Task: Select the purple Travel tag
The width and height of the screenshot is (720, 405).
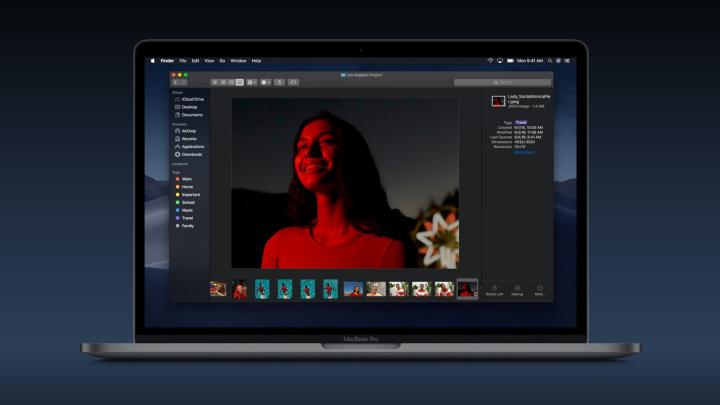Action: tap(184, 218)
